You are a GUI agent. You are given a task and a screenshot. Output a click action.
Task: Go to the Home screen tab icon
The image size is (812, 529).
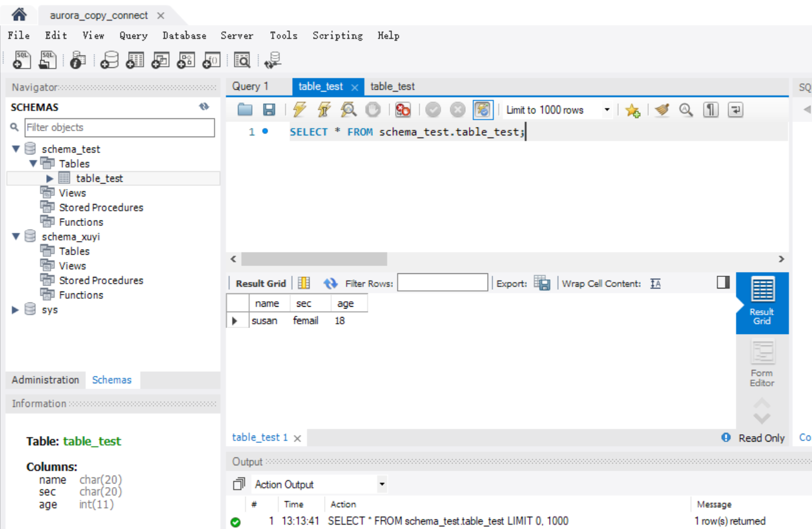[x=19, y=14]
